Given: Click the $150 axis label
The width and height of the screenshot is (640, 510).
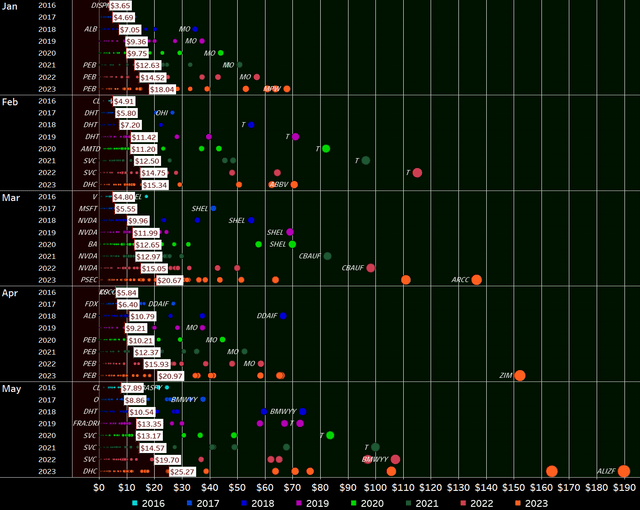Looking at the screenshot, I should pyautogui.click(x=513, y=487).
